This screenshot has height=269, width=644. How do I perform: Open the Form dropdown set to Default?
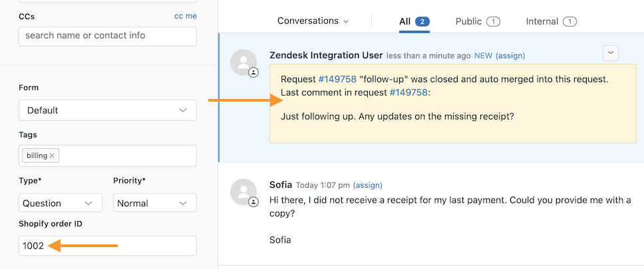point(108,110)
